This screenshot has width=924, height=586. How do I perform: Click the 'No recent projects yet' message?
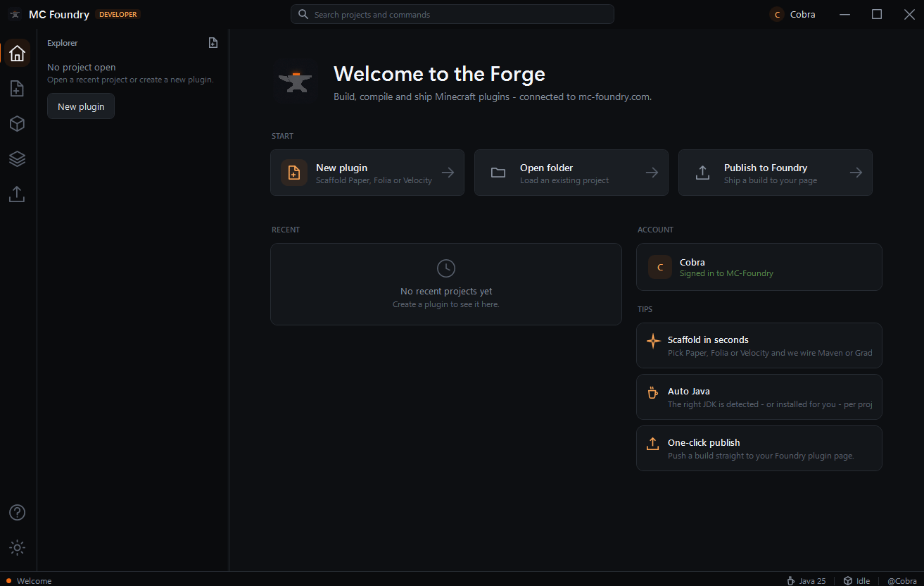(446, 292)
